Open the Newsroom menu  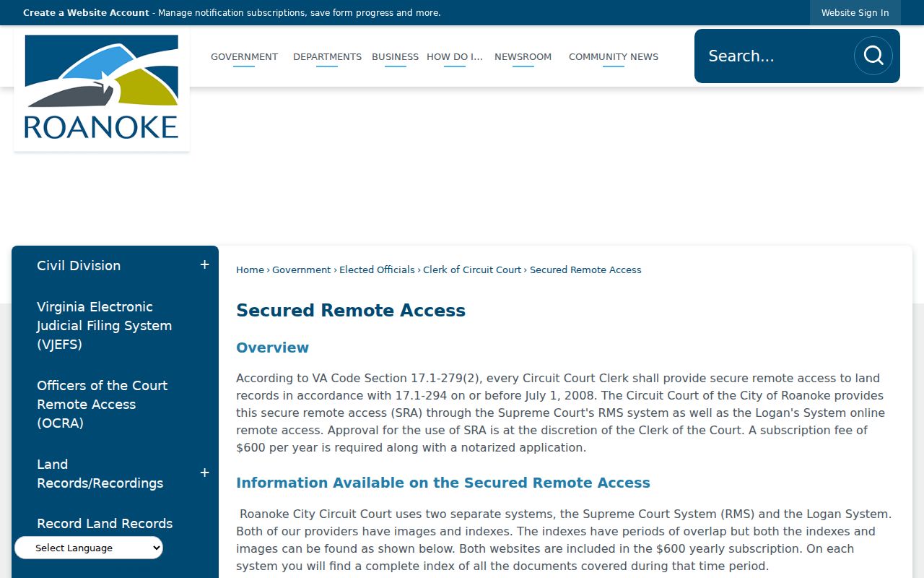click(523, 56)
